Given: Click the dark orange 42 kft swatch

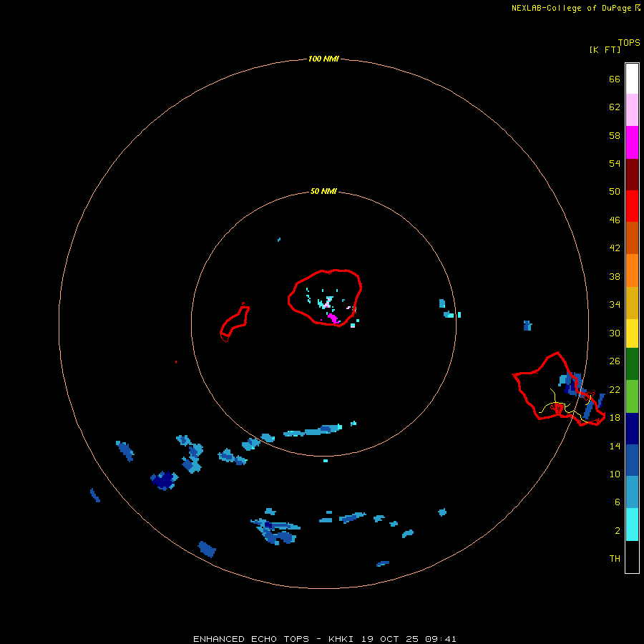Looking at the screenshot, I should (632, 238).
